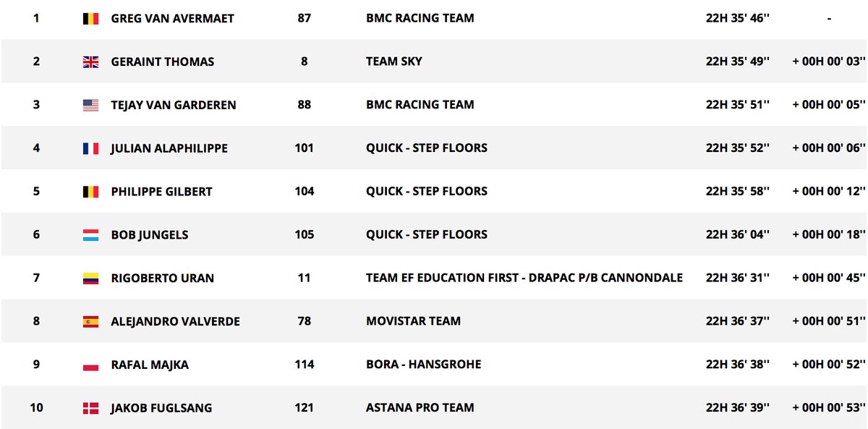Click the French flag by Julian Alaphilippe

(x=90, y=148)
